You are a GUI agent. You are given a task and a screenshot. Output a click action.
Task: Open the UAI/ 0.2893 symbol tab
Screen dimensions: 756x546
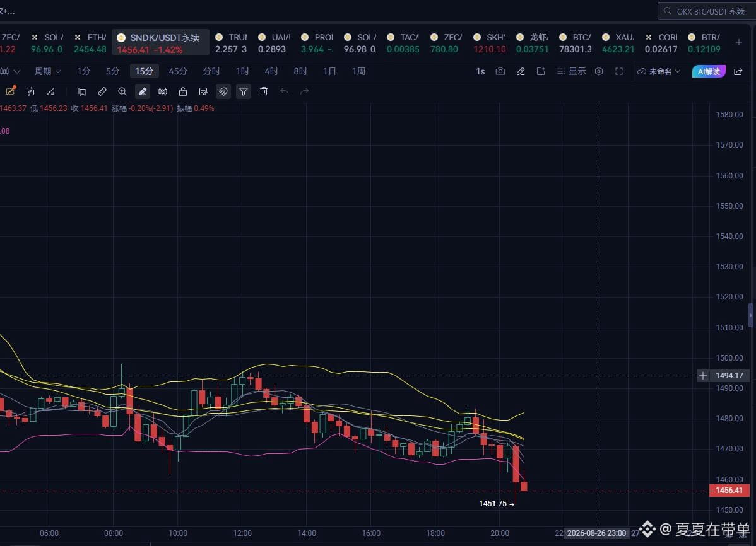pos(274,43)
